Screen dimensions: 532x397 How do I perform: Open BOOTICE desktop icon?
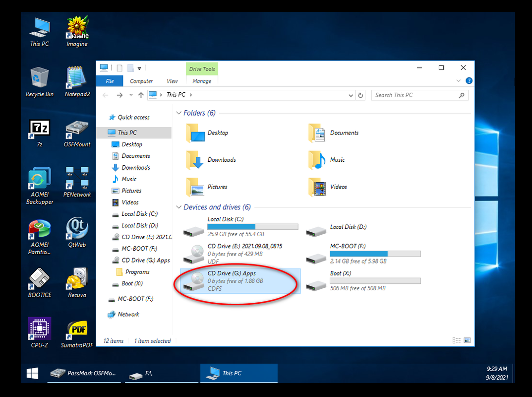[39, 283]
